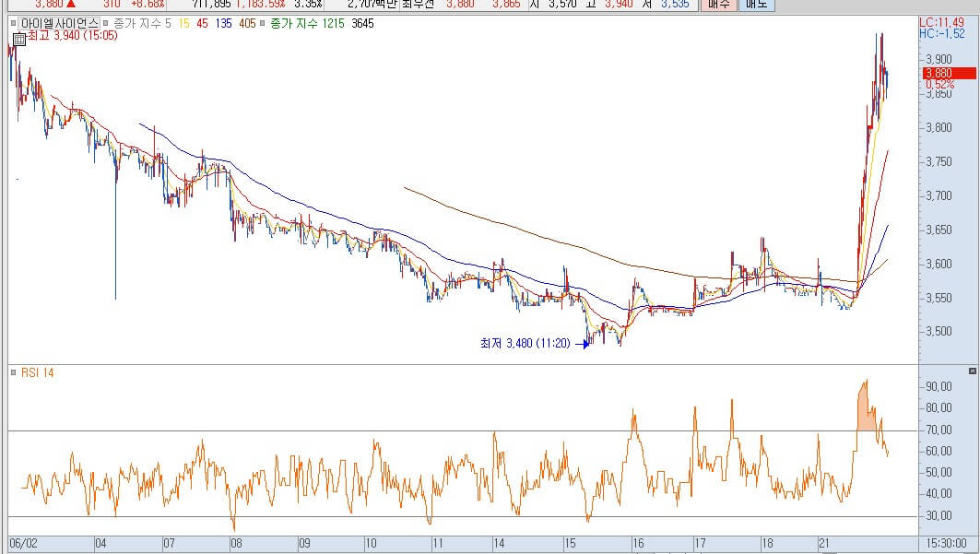Click the 15 date on time axis
The height and width of the screenshot is (554, 980).
(x=570, y=543)
